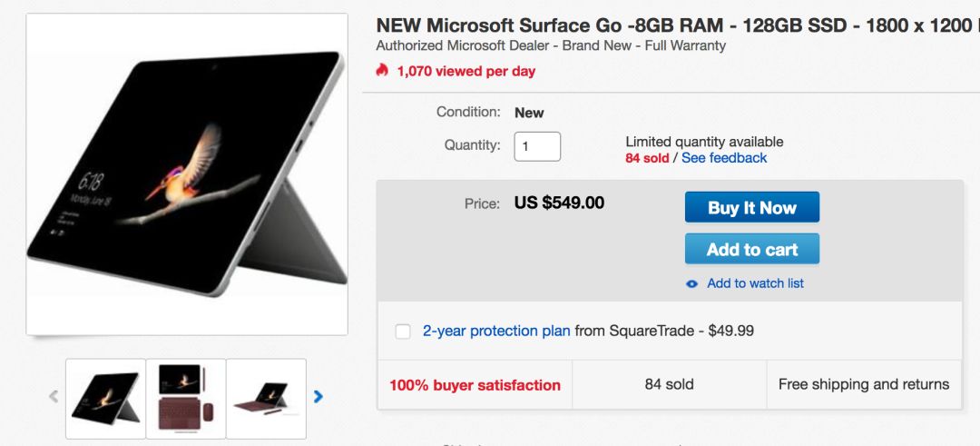Viewport: 980px width, 446px height.
Task: Click the Add to cart button
Action: (x=751, y=249)
